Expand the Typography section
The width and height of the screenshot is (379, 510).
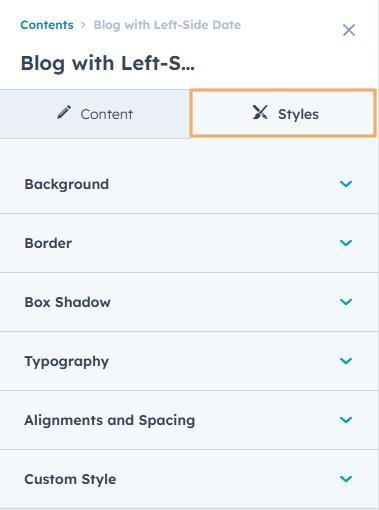click(189, 361)
